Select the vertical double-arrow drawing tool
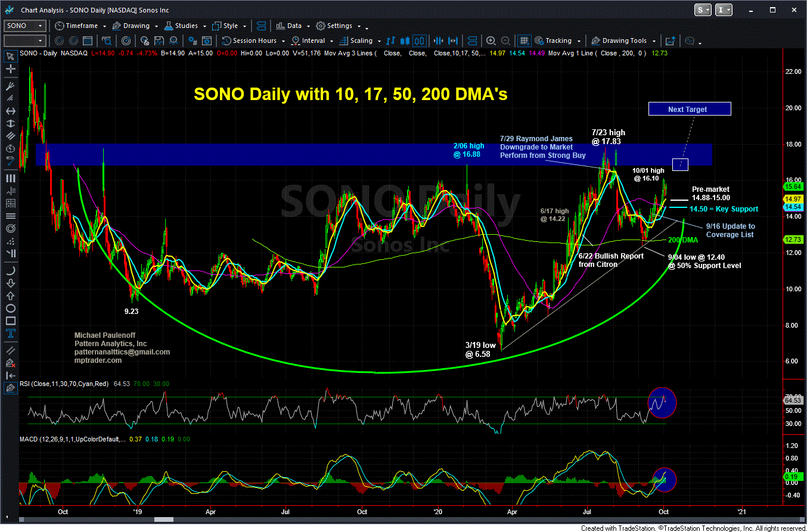807x532 pixels. click(10, 125)
